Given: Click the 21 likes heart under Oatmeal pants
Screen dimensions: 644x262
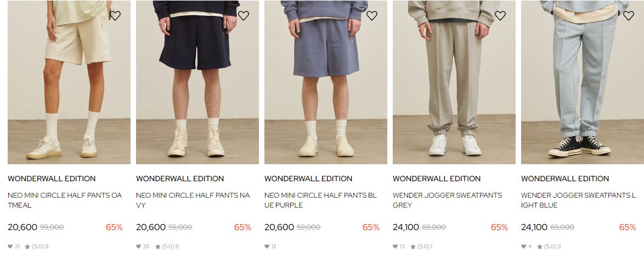Looking at the screenshot, I should tap(10, 247).
